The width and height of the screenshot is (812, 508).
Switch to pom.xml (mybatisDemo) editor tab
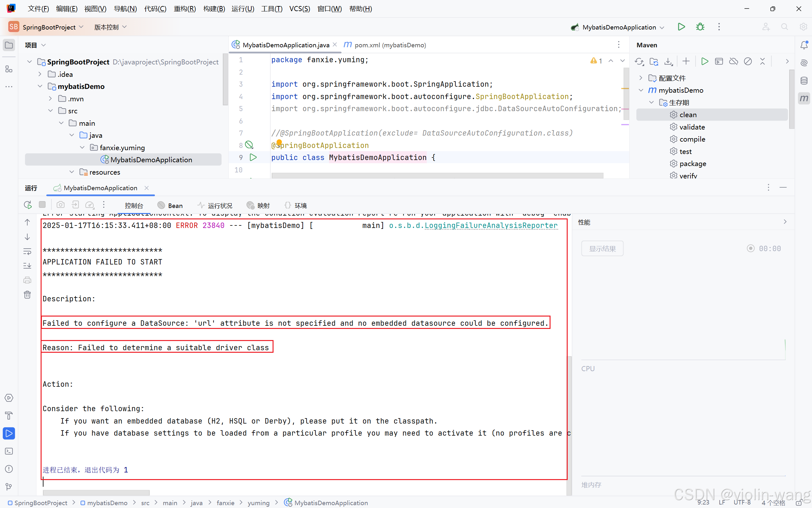tap(389, 45)
